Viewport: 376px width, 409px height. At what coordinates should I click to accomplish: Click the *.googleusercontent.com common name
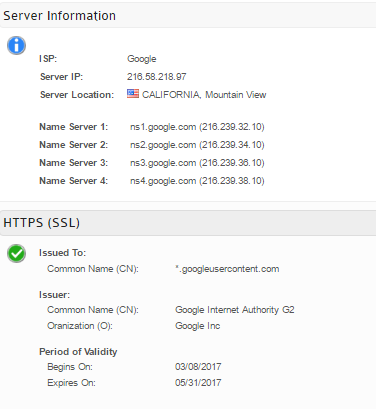click(227, 269)
